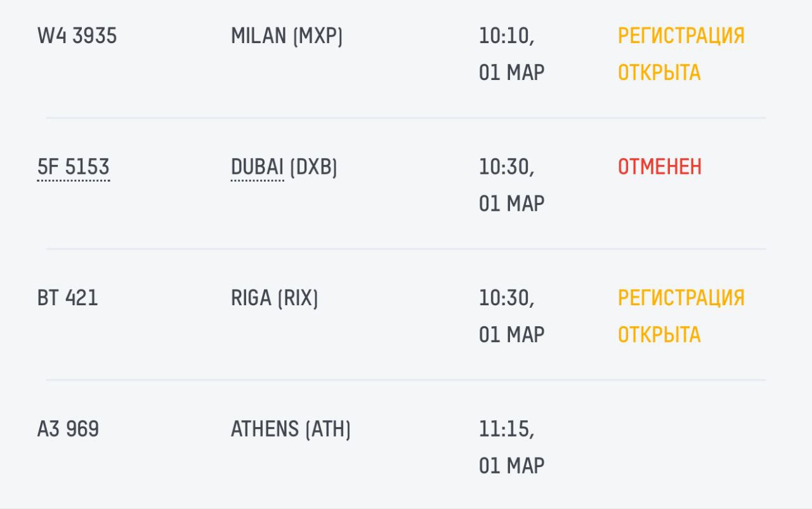
Task: Click Milan flight's РЕГИСТРАЦИЯ ОТКРЫТА status
Action: pyautogui.click(x=681, y=54)
